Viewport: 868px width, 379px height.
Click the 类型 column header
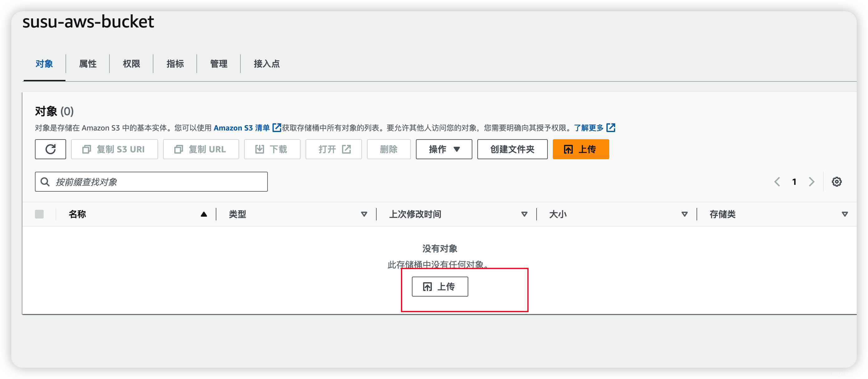[x=238, y=214]
